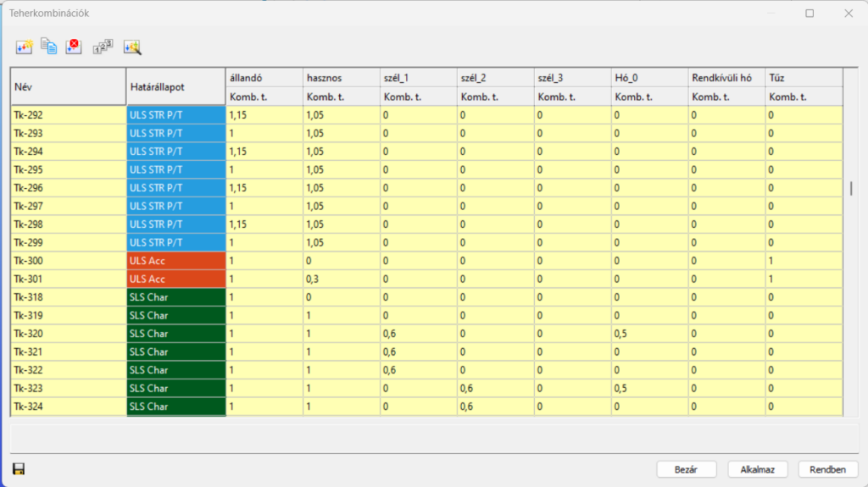Click the Határállapot column header

pos(175,86)
